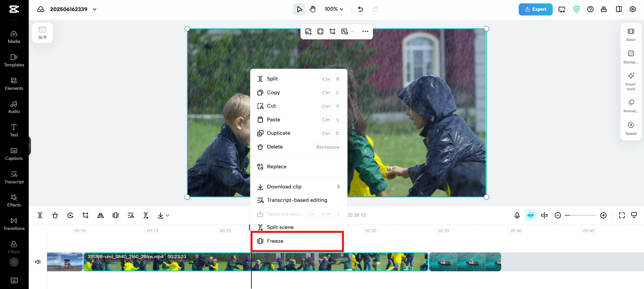Select the boat on water clip thumbnail
644x289 pixels.
click(x=465, y=262)
